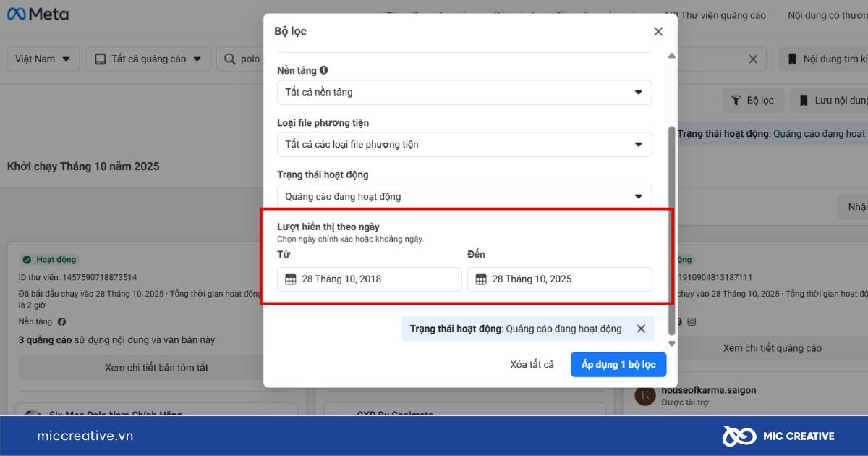Click the Facebook icon on the ad card
868x456 pixels.
click(x=678, y=321)
